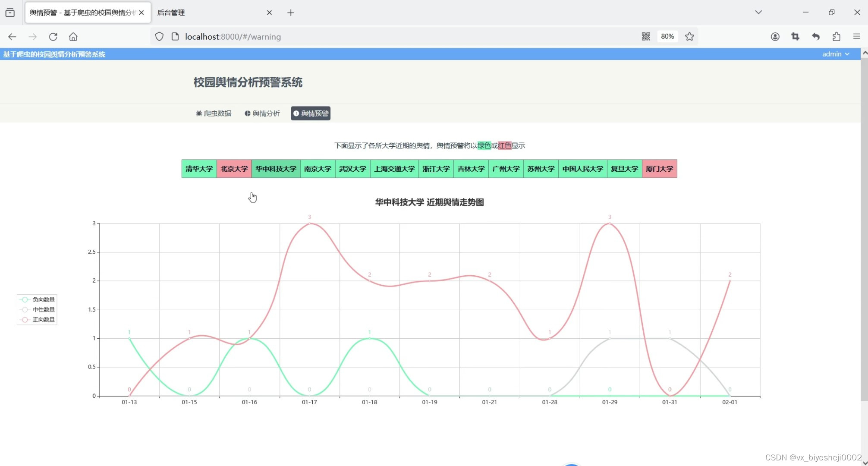This screenshot has width=868, height=466.
Task: Click the browser reload icon
Action: click(53, 37)
